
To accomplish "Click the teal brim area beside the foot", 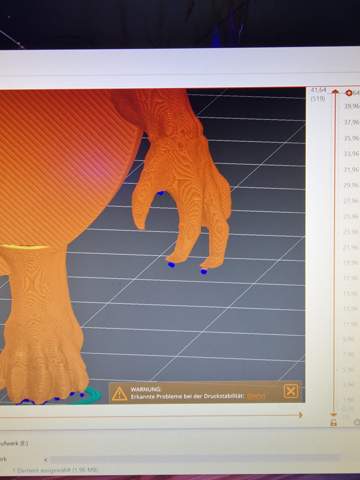I will coord(92,395).
